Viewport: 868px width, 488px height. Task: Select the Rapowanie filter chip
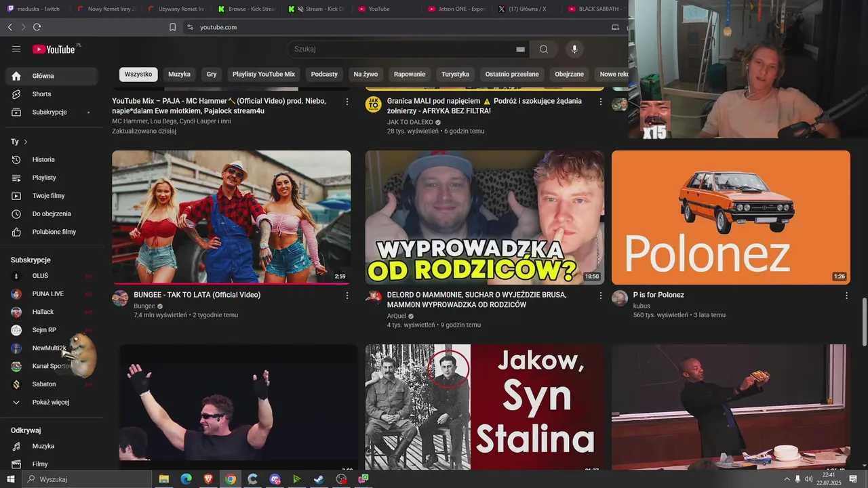(x=410, y=75)
